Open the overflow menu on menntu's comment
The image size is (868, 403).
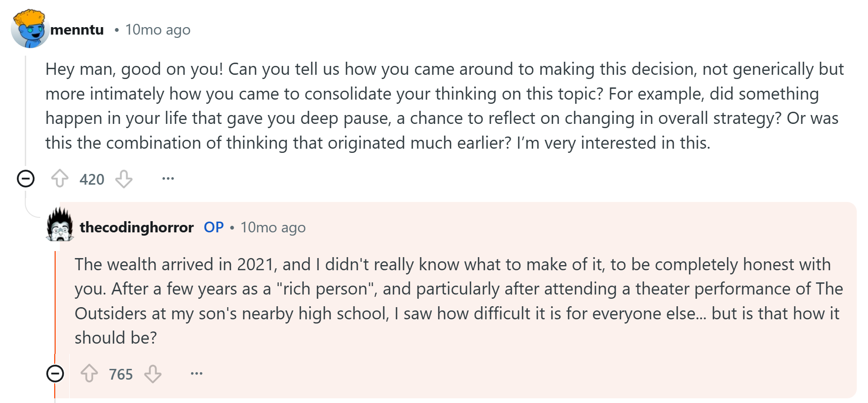coord(167,179)
